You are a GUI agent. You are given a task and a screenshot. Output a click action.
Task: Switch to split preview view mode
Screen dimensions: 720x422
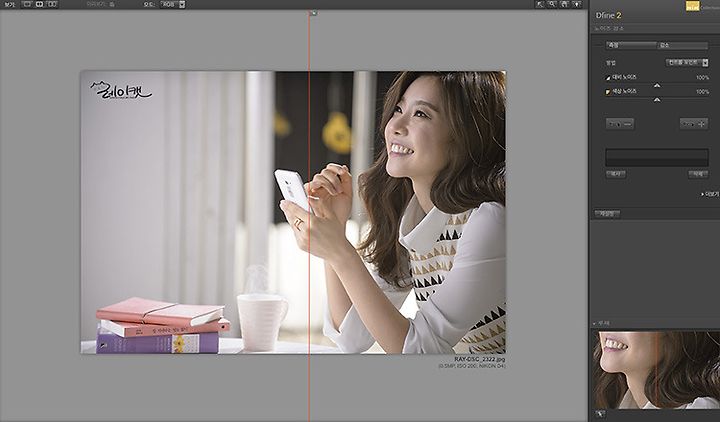[x=39, y=4]
